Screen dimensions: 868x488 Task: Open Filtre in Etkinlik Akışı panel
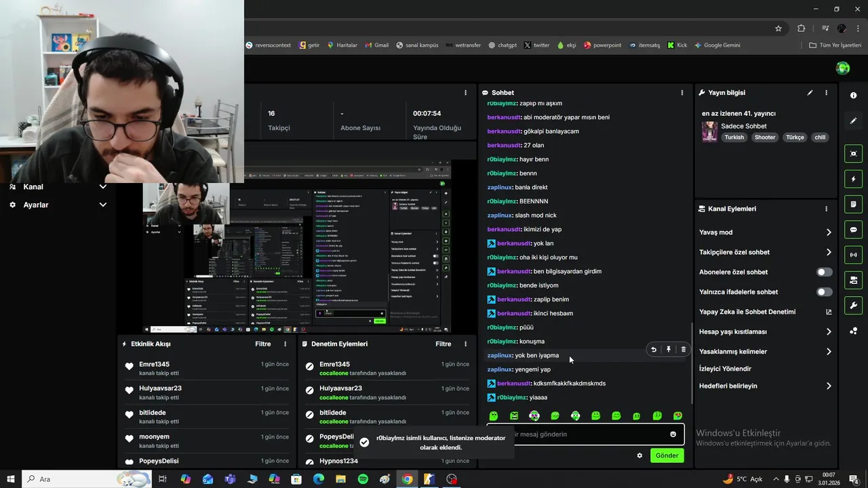click(262, 344)
